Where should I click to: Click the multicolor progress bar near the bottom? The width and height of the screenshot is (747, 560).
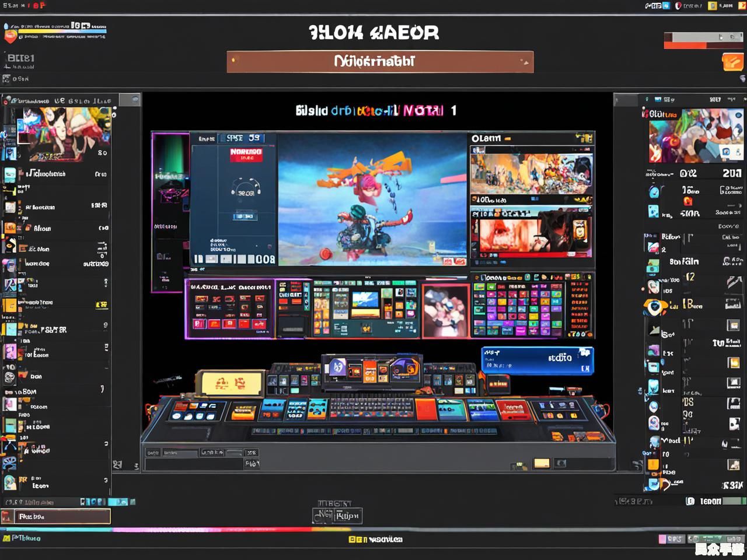(233, 530)
